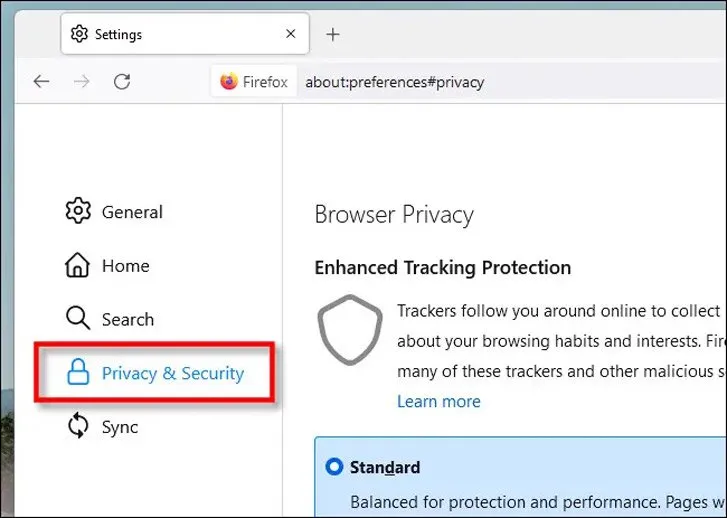Click the forward navigation arrow
The image size is (727, 518).
tap(82, 82)
